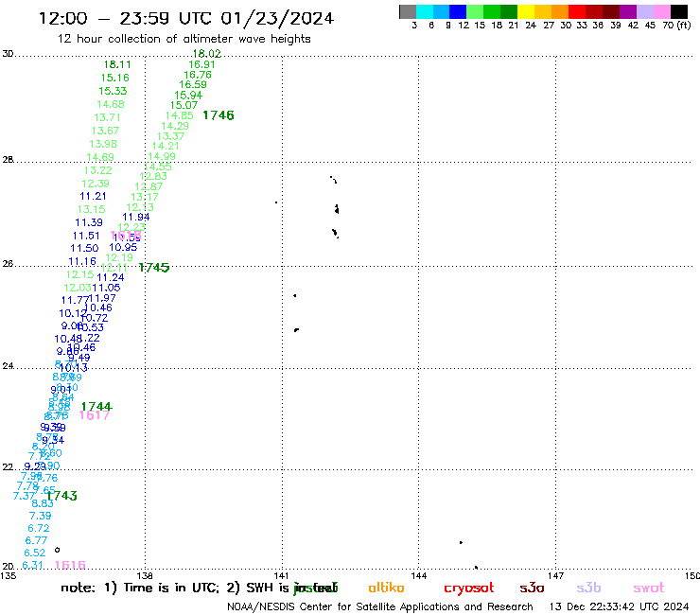Click the cyan swatch above the 6 ft label
This screenshot has width=700, height=615.
click(x=425, y=11)
